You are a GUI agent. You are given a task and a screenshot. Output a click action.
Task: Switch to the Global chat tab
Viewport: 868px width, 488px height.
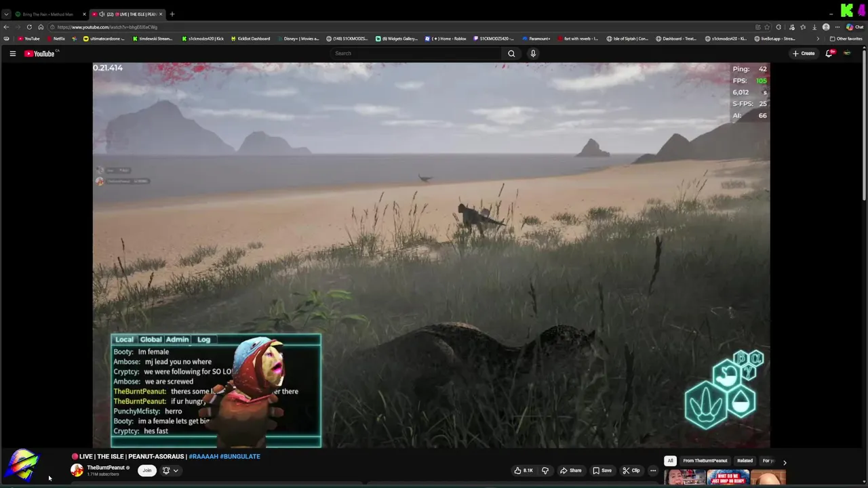tap(151, 340)
